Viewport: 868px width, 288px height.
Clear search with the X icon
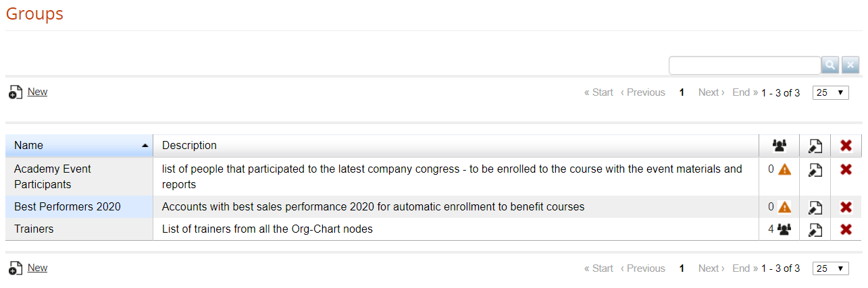click(x=850, y=65)
